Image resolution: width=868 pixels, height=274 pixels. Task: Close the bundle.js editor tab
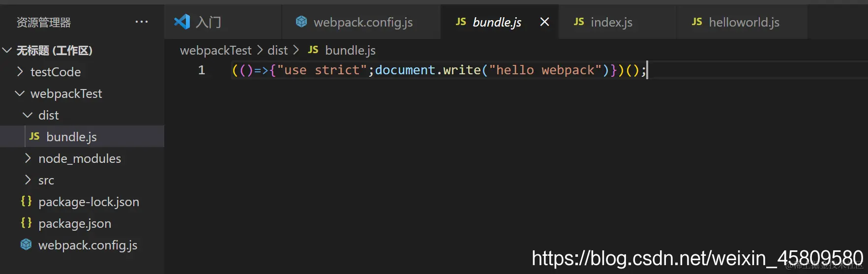click(x=544, y=22)
